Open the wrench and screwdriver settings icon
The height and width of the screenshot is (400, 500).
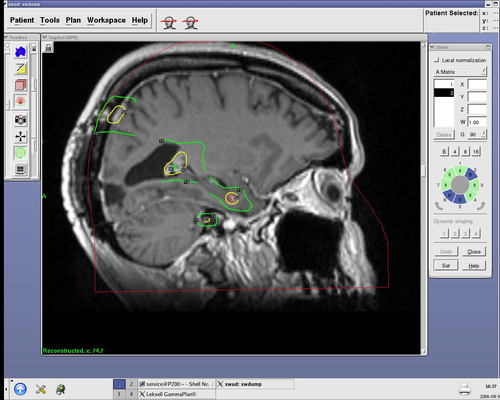(41, 389)
